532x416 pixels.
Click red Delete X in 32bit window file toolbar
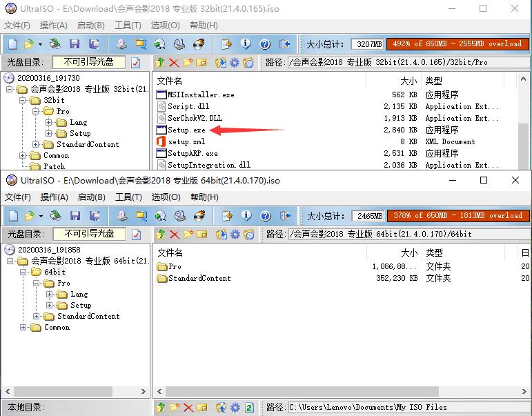pyautogui.click(x=174, y=62)
